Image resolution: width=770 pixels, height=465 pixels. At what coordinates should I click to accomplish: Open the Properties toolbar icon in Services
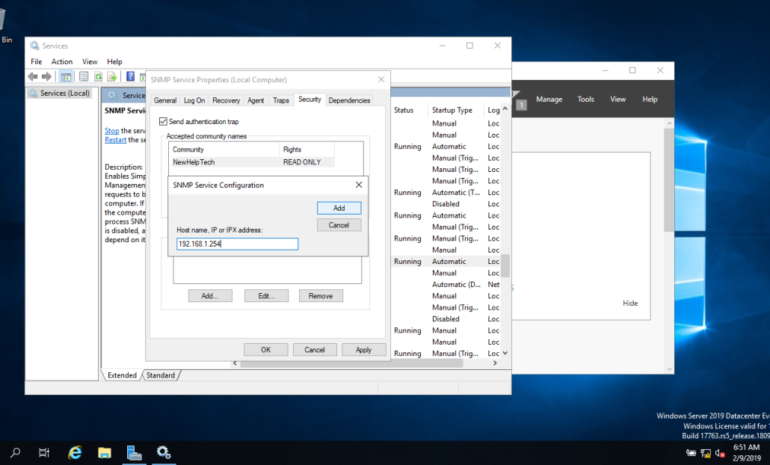click(84, 77)
